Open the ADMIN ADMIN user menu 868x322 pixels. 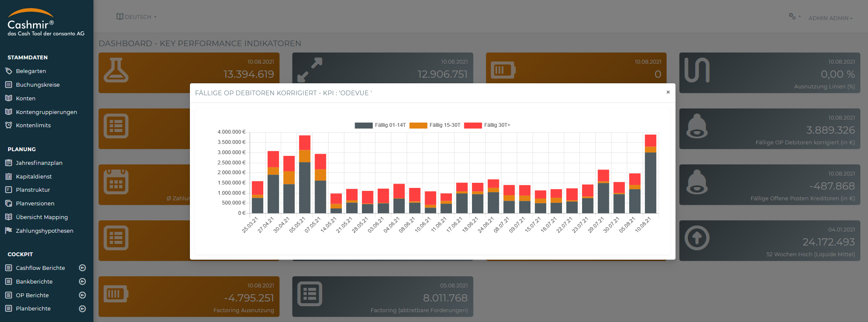pyautogui.click(x=830, y=18)
